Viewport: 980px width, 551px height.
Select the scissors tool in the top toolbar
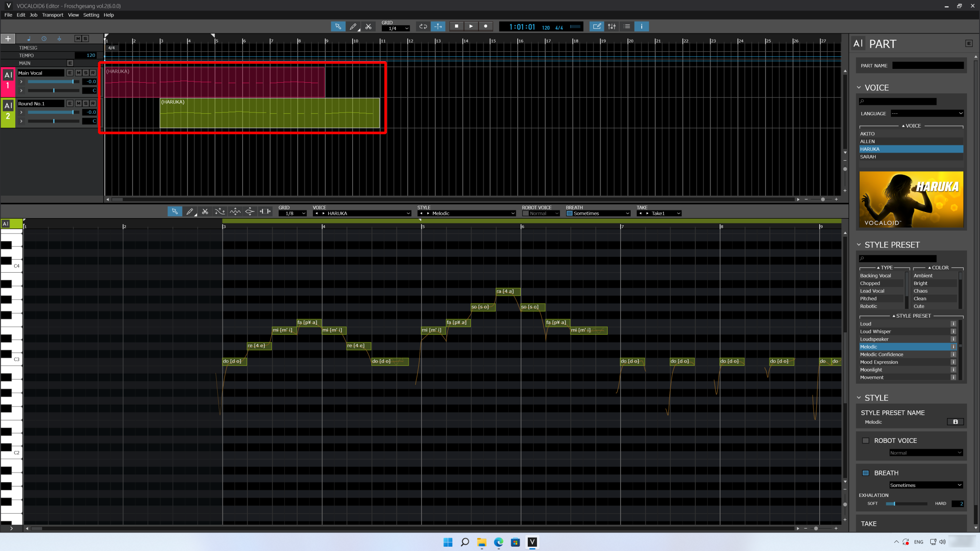tap(368, 26)
